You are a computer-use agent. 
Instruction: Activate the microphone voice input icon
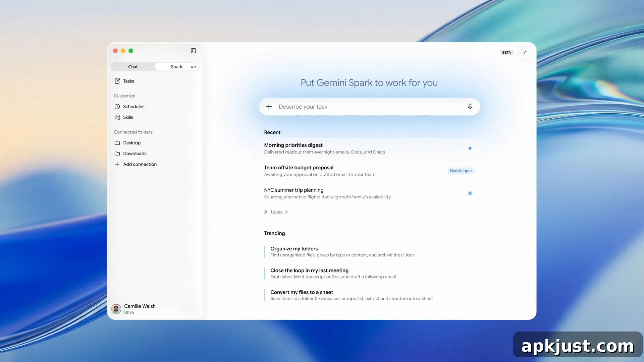click(470, 107)
